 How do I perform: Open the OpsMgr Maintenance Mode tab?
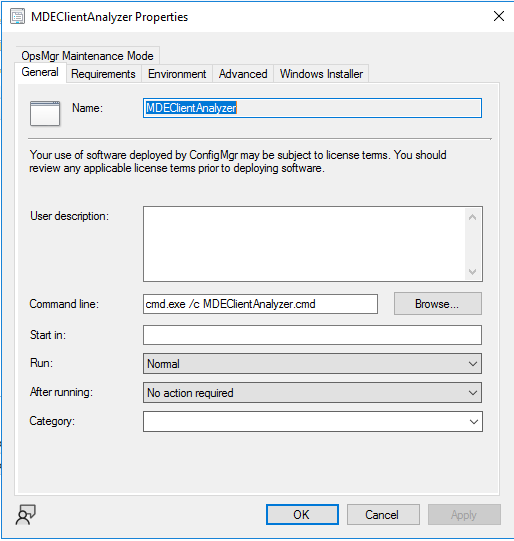coord(87,56)
